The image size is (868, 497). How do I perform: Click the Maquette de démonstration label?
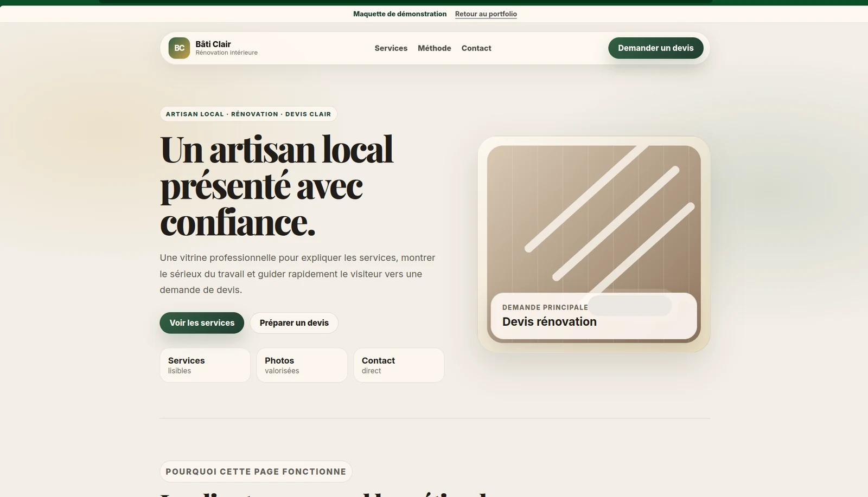tap(400, 14)
